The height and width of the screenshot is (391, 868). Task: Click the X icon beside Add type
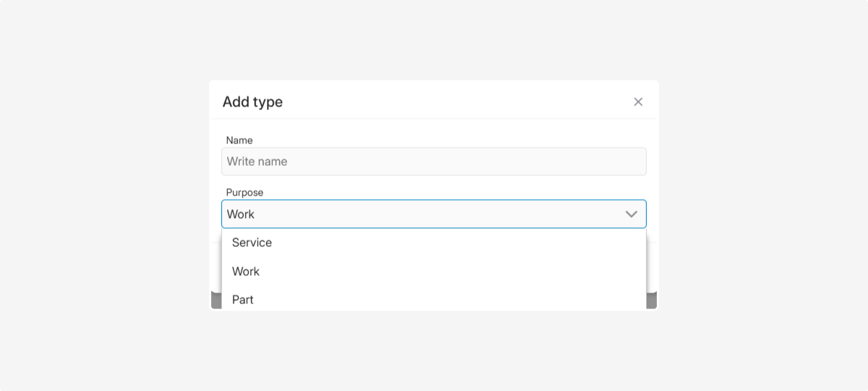point(638,102)
